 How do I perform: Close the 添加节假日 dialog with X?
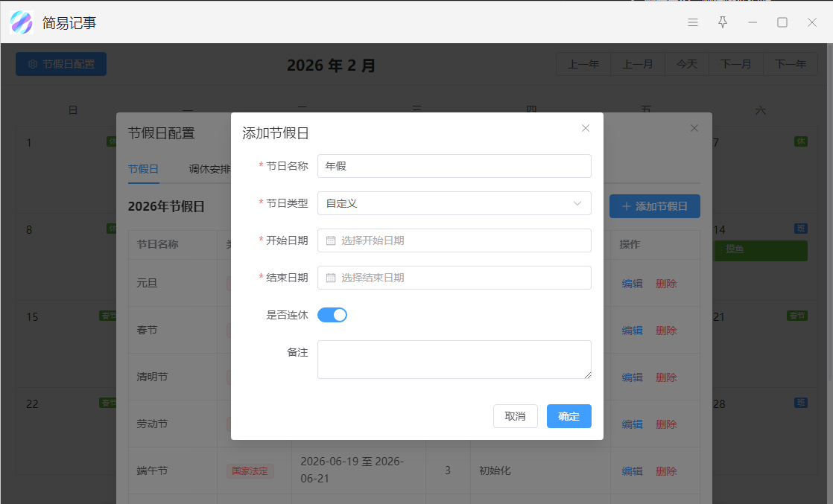(x=586, y=128)
